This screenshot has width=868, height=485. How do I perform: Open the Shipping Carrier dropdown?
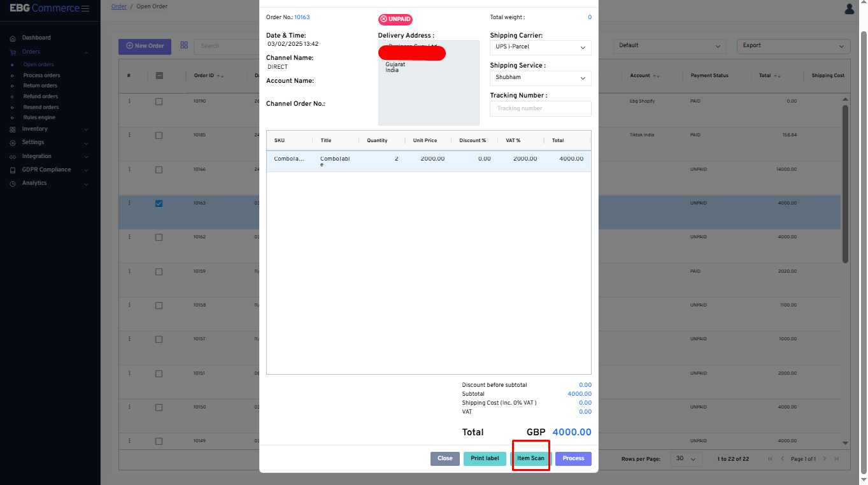pyautogui.click(x=540, y=47)
